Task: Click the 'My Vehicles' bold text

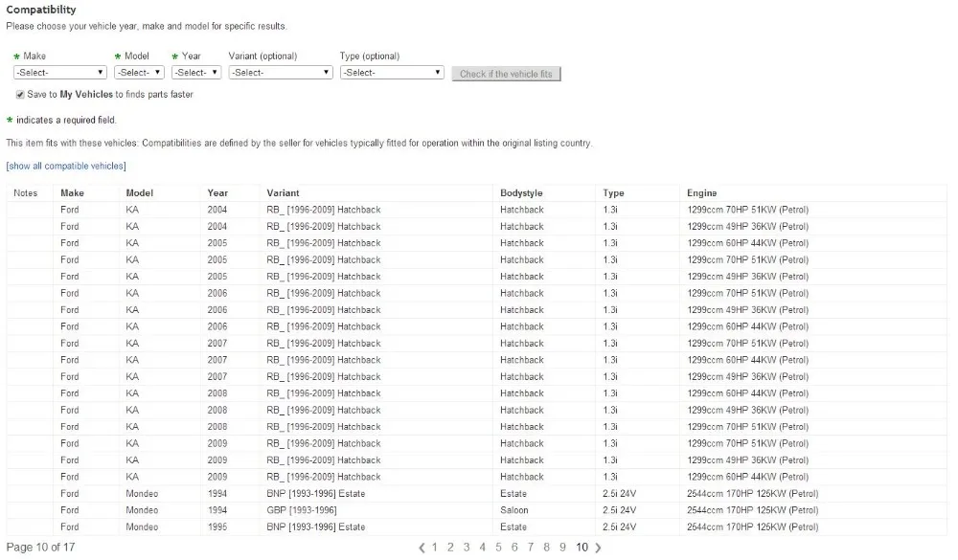Action: pos(86,95)
